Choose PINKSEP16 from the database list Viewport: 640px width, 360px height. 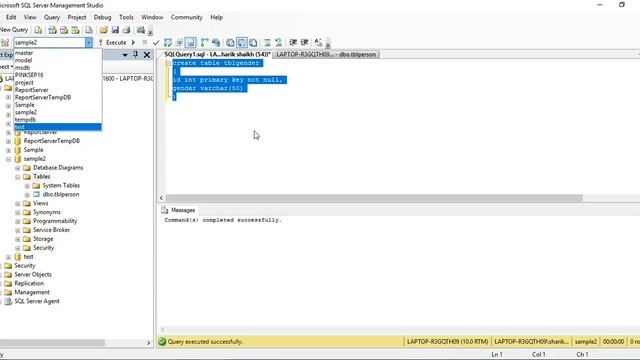[x=58, y=75]
